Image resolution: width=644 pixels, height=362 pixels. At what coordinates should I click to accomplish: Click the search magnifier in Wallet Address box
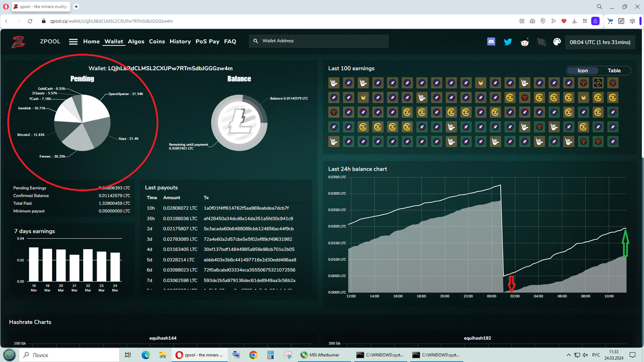[x=255, y=41]
